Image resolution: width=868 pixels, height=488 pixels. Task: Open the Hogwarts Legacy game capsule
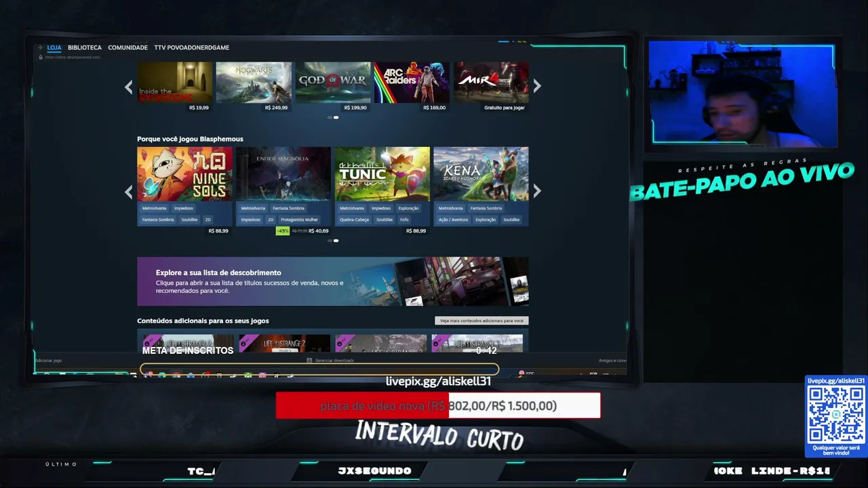pos(254,82)
